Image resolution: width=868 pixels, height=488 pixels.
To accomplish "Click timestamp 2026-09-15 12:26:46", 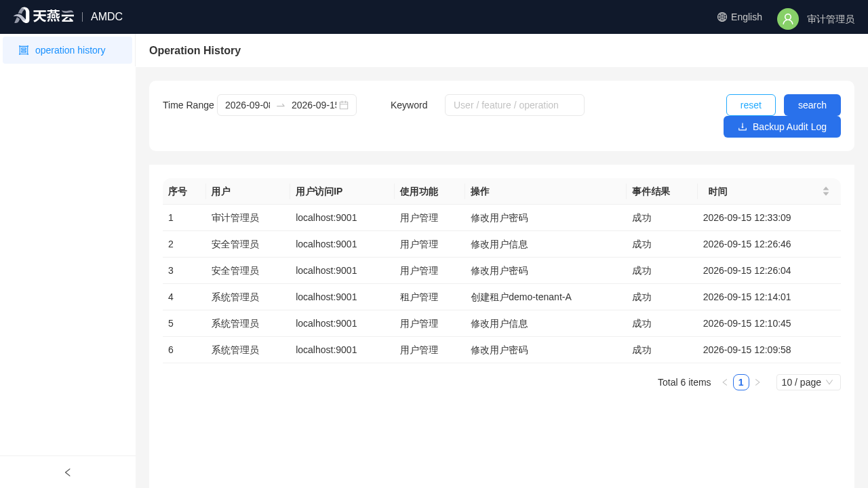I will [747, 244].
